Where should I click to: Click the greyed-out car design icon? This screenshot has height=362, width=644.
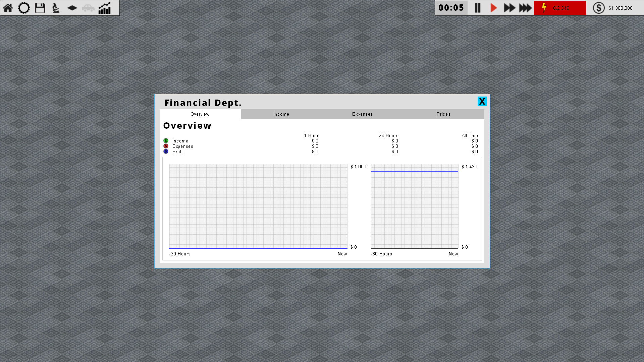88,8
